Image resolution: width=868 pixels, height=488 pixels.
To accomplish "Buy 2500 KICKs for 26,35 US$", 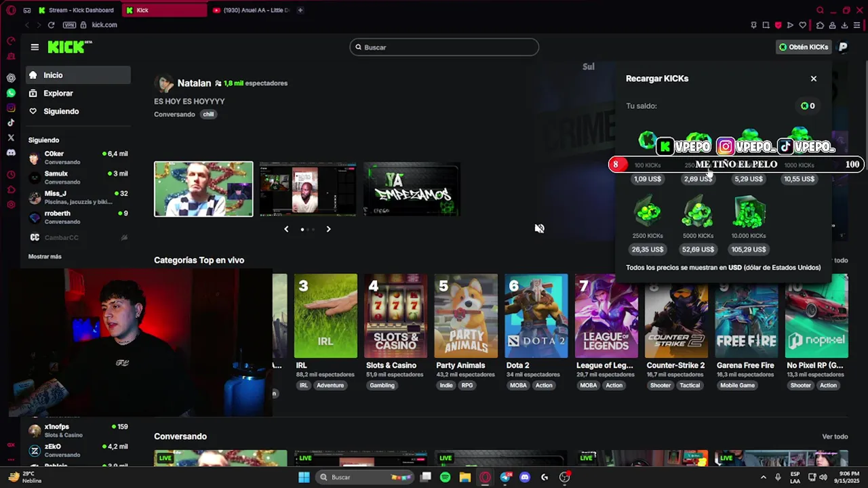I will click(x=648, y=249).
